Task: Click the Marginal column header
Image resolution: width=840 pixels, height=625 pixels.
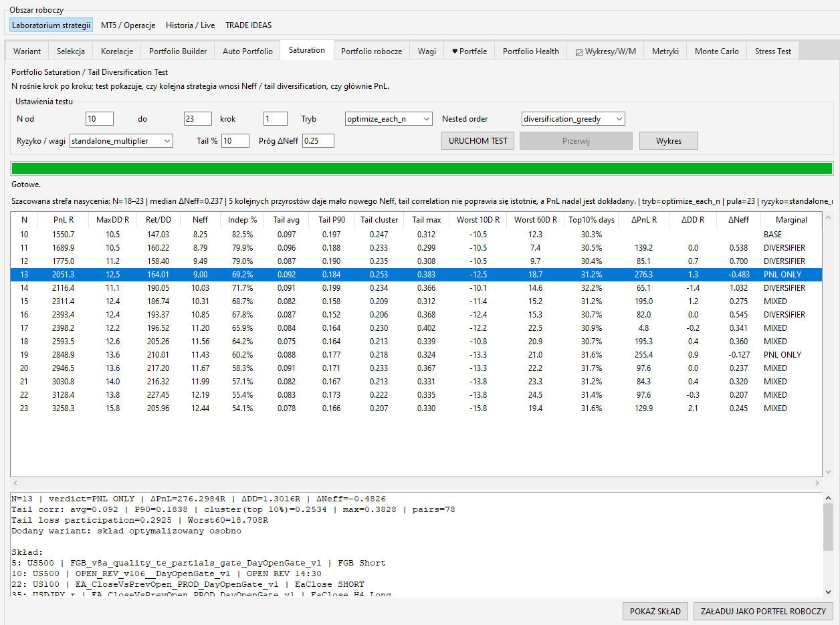Action: [791, 220]
